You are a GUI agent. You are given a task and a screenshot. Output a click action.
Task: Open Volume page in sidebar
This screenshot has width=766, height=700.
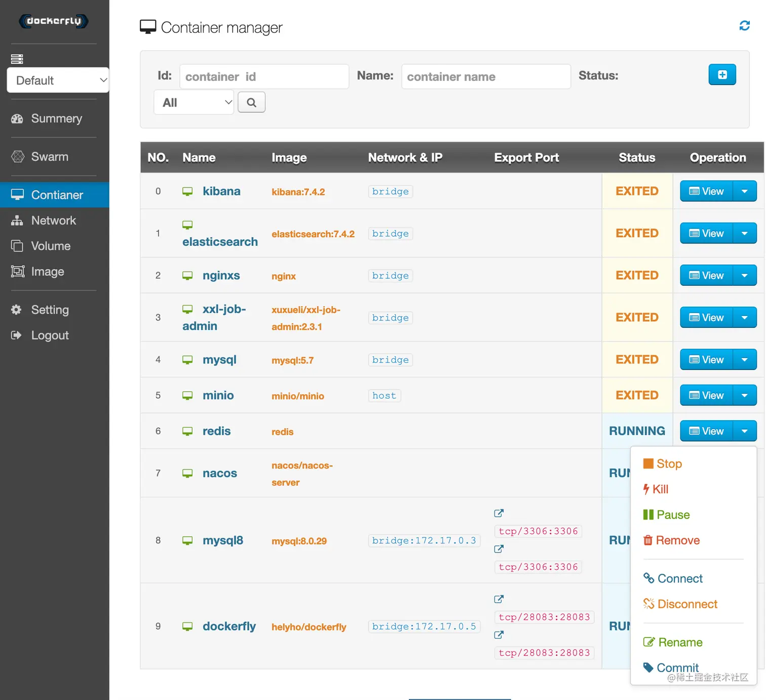(55, 246)
